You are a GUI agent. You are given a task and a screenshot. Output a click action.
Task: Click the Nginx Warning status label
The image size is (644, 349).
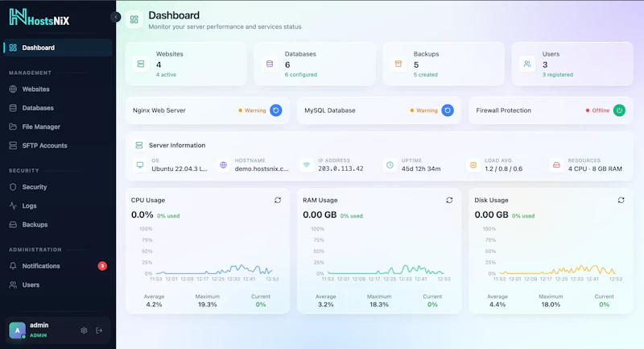click(x=255, y=110)
